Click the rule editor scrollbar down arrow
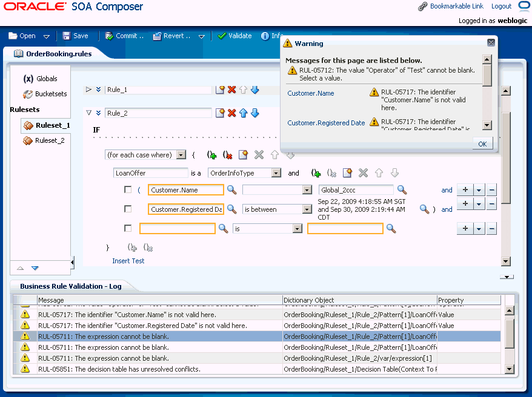Viewport: 532px width, 397px height. 506,261
